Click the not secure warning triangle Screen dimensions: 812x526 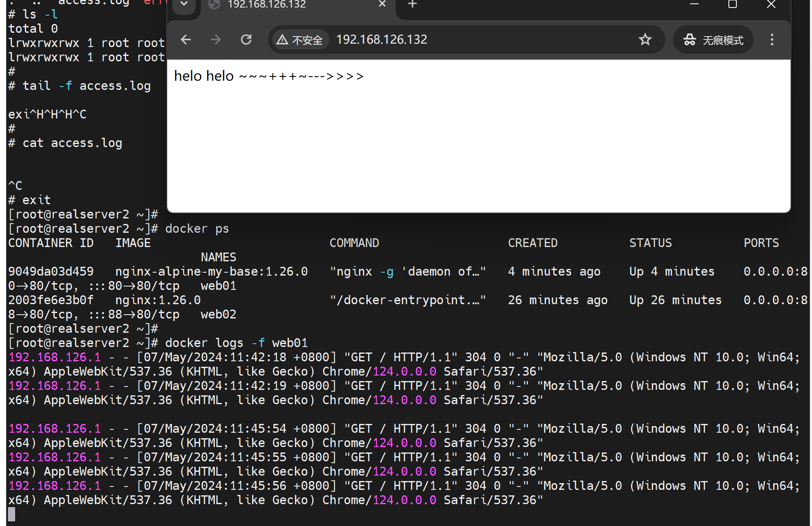click(x=282, y=40)
